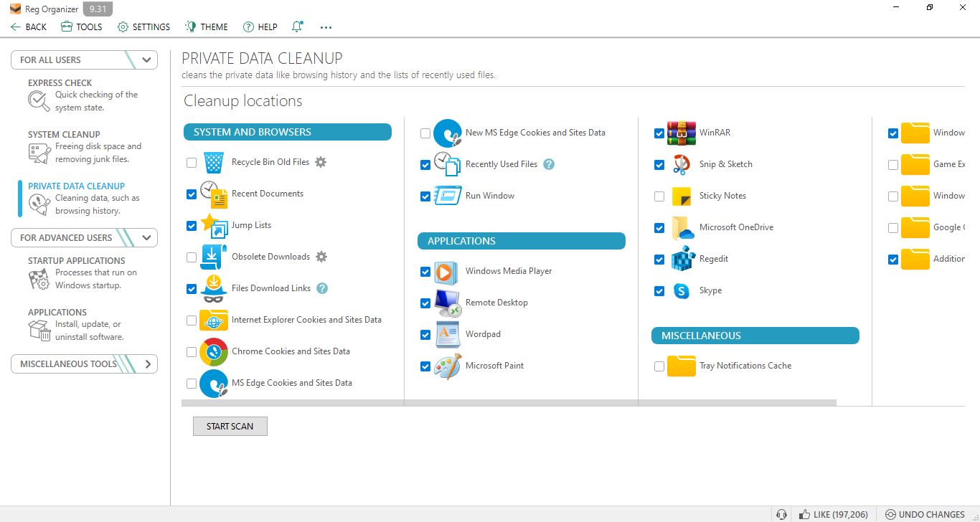Collapse the For Advanced Users section
The image size is (980, 522).
[x=84, y=237]
